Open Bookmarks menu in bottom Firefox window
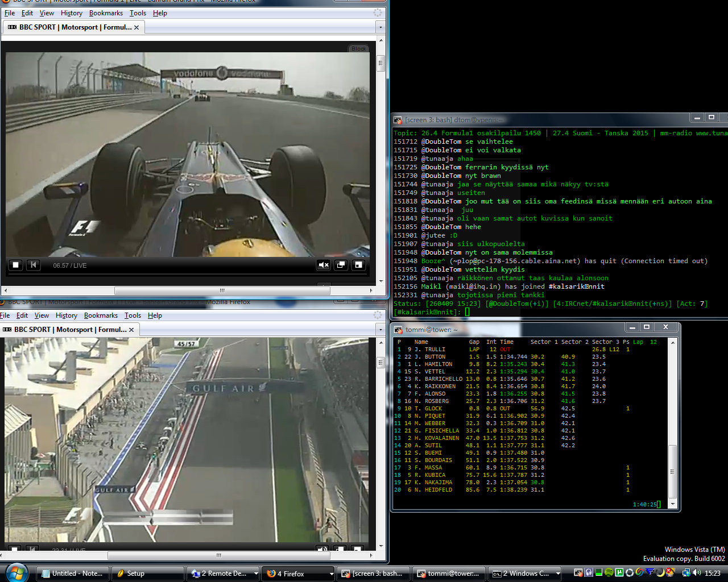The width and height of the screenshot is (728, 582). pos(101,315)
